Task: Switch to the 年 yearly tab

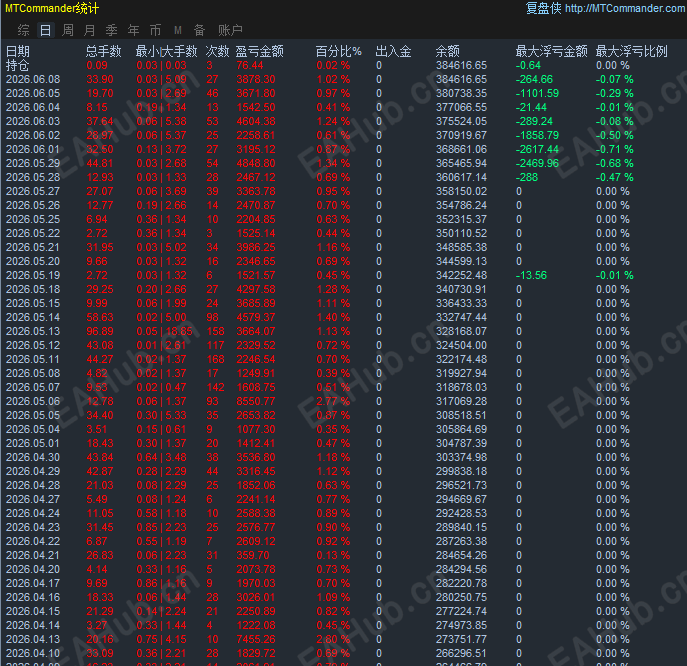Action: click(134, 30)
